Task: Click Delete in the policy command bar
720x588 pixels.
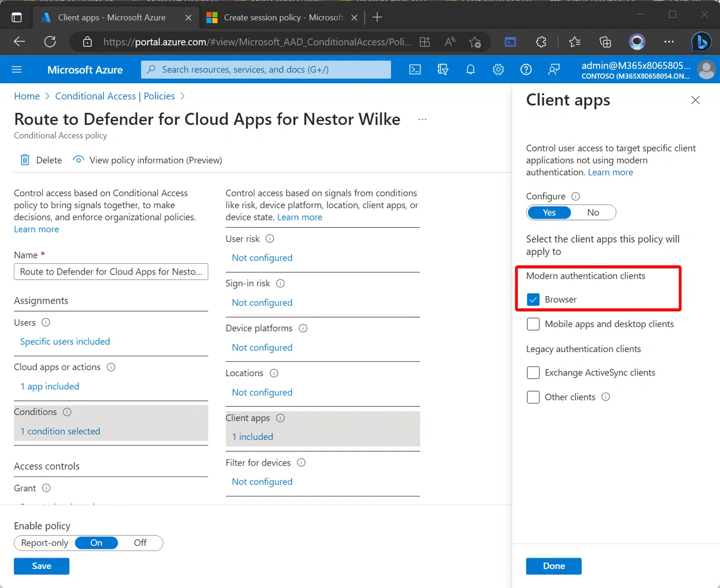Action: point(41,160)
